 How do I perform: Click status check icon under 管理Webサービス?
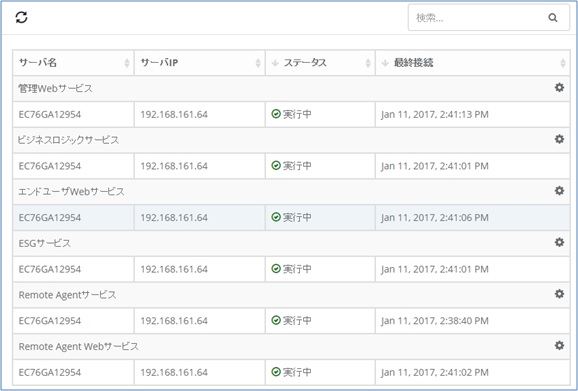(276, 114)
